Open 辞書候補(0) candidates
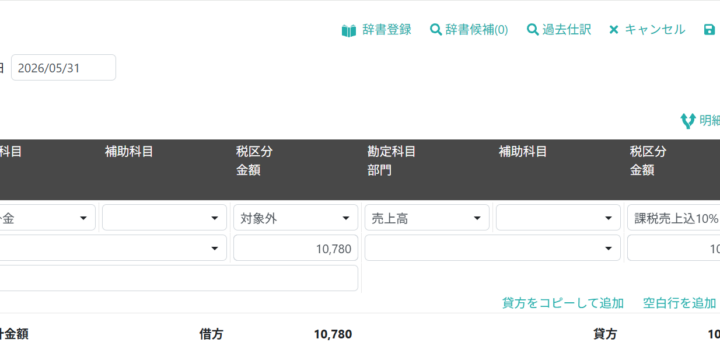This screenshot has height=360, width=720. coord(476,30)
